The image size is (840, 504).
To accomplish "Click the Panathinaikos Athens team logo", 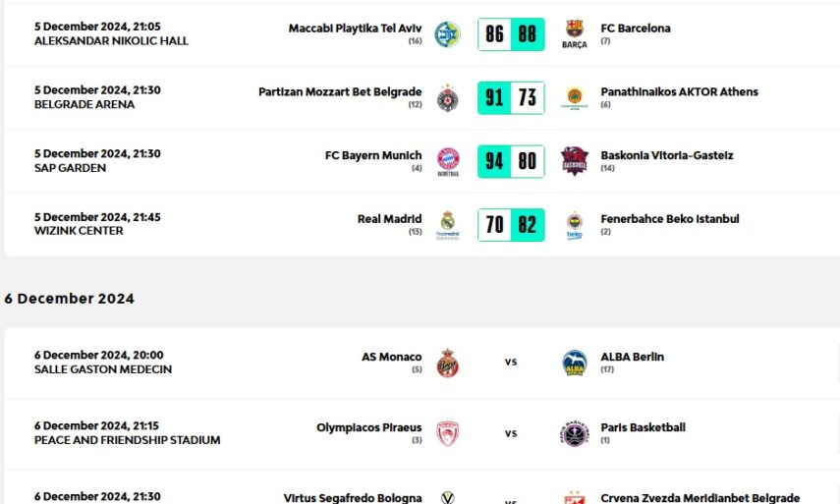I will point(575,98).
